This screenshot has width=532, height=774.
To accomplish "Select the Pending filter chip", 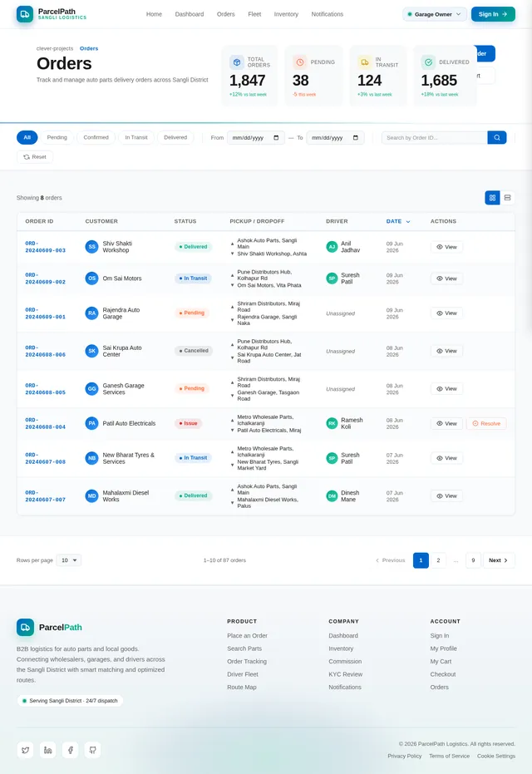I will click(57, 137).
